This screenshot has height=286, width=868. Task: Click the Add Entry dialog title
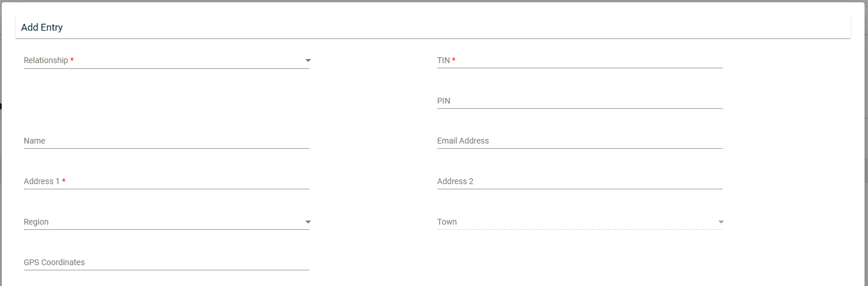coord(42,27)
